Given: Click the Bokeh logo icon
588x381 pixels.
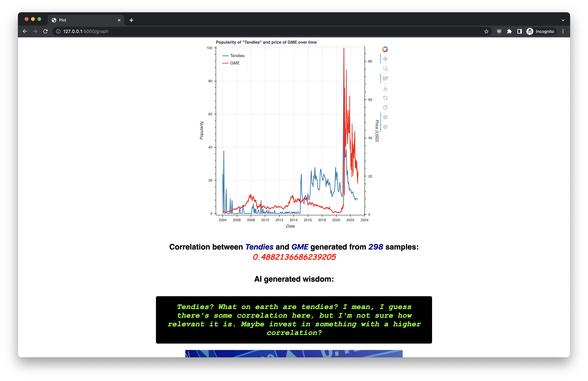Looking at the screenshot, I should (x=385, y=49).
